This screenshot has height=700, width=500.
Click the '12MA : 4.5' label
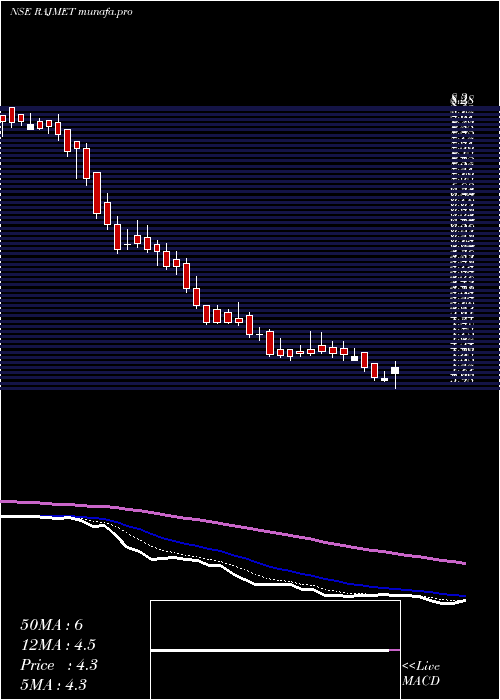pos(58,645)
